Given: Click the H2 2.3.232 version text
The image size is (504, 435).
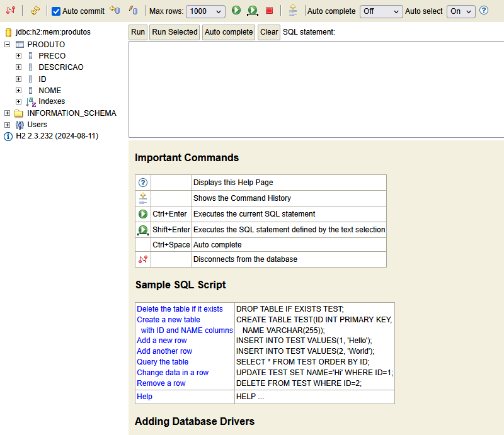Looking at the screenshot, I should tap(57, 136).
